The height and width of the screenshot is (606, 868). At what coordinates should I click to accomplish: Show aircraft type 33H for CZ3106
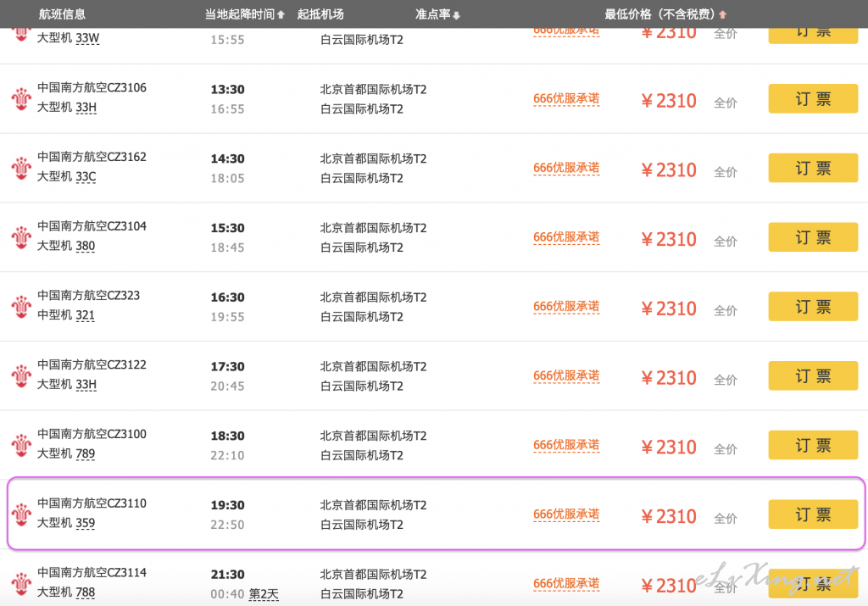tap(86, 108)
